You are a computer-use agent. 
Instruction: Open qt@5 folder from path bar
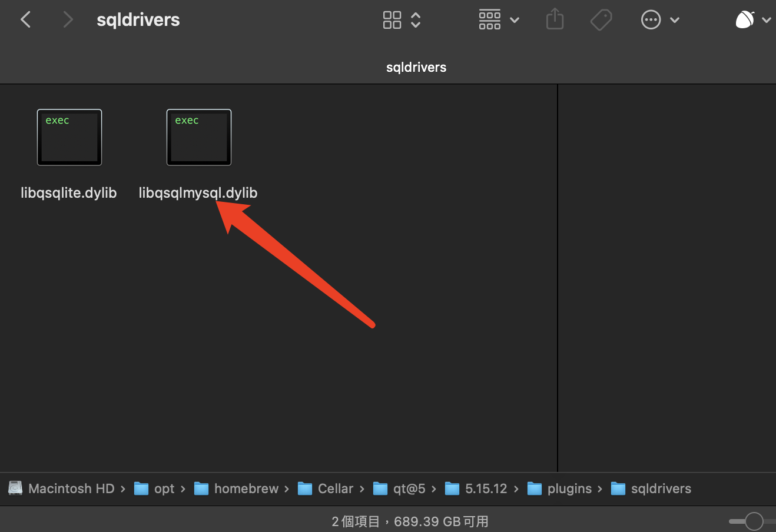point(400,488)
